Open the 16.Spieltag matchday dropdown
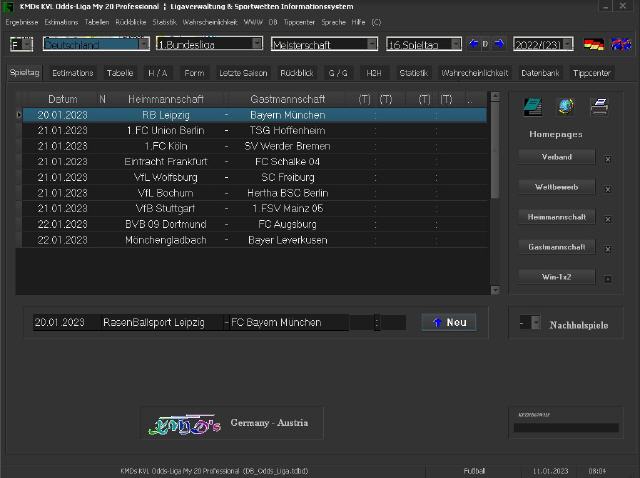 (x=456, y=44)
